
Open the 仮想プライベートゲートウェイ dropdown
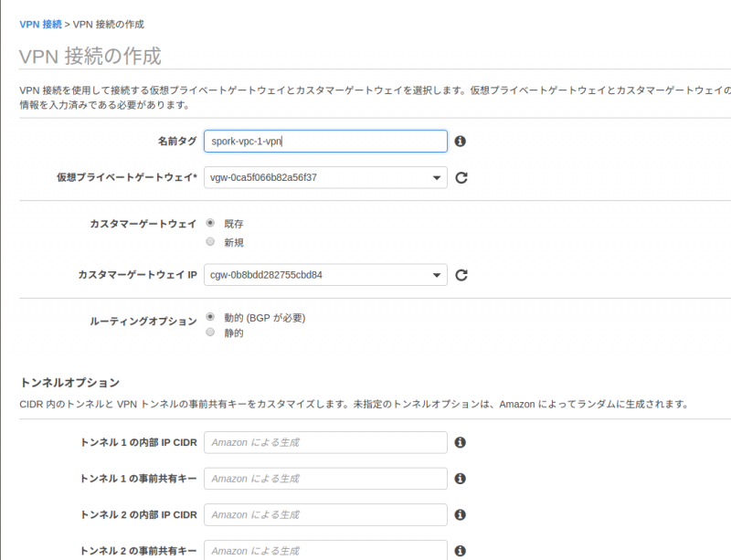tap(325, 177)
